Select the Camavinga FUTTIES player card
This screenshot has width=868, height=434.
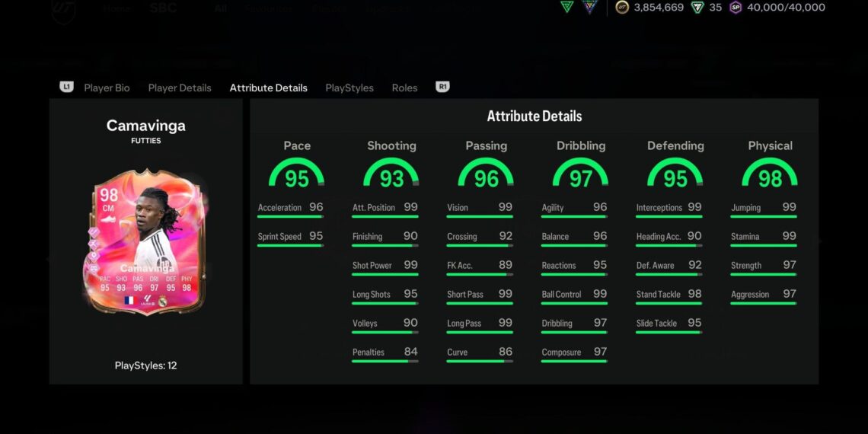click(x=145, y=242)
